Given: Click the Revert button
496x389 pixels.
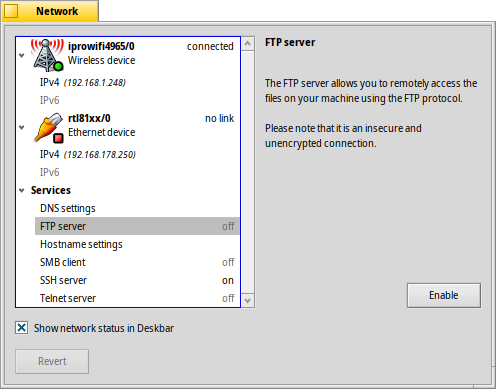Looking at the screenshot, I should [52, 361].
